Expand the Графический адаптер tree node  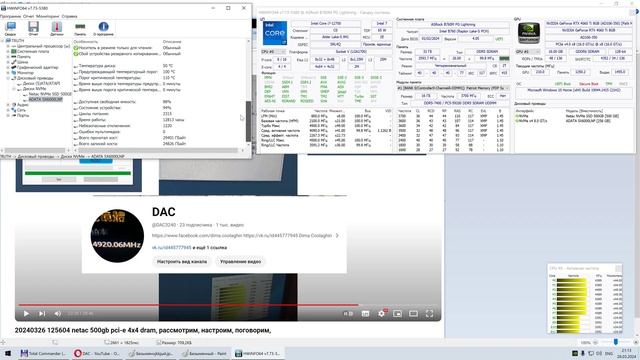(x=8, y=67)
